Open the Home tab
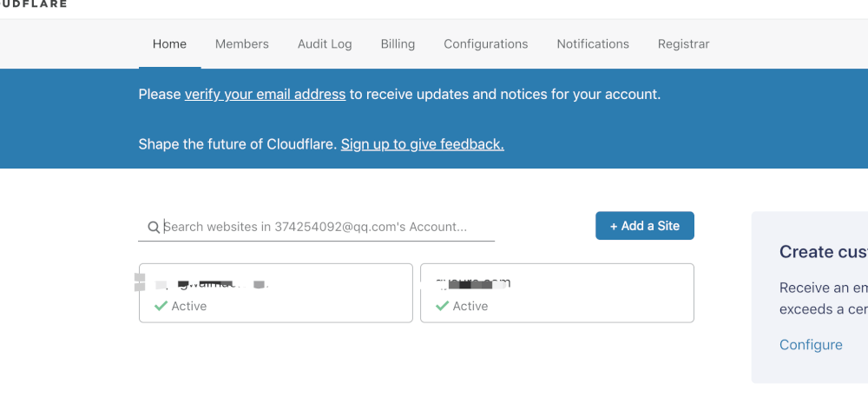The image size is (868, 404). point(169,43)
